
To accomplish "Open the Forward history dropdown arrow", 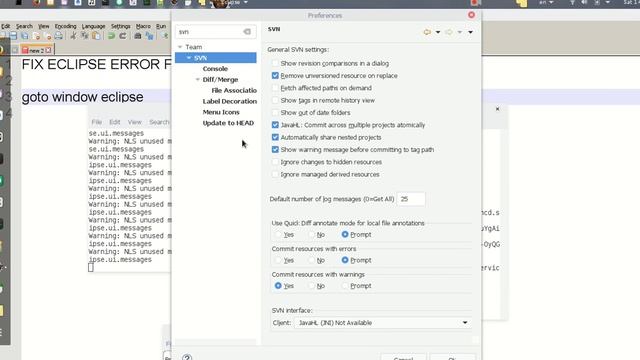I will click(460, 32).
